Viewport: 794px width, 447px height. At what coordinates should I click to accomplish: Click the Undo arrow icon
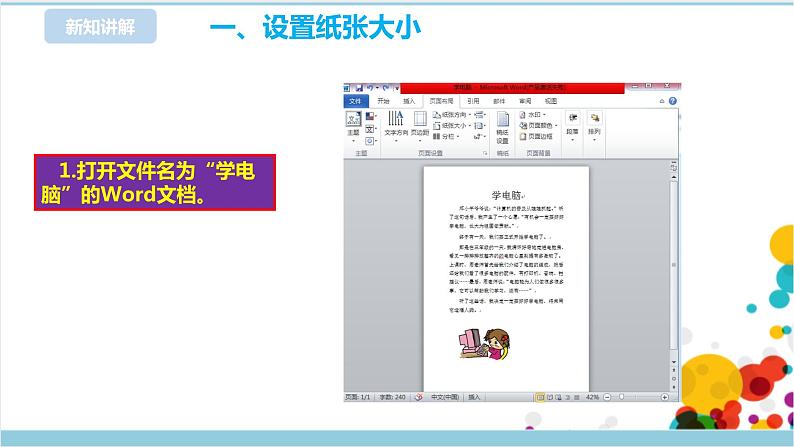click(370, 88)
